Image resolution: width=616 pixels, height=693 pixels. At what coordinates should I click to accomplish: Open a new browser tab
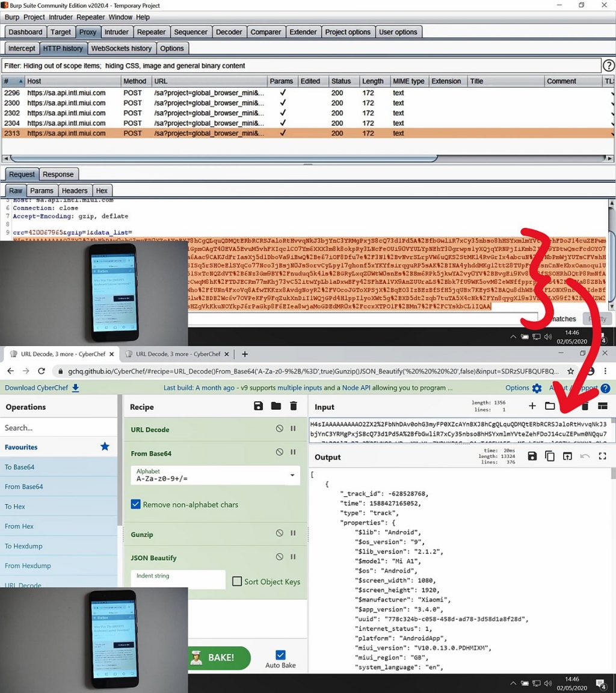pyautogui.click(x=245, y=354)
